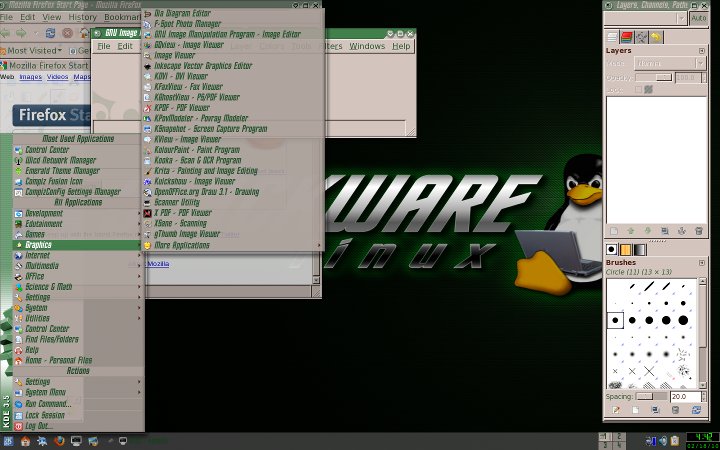This screenshot has height=450, width=720.
Task: Click Lock Session in KDE menu
Action: tap(77, 415)
